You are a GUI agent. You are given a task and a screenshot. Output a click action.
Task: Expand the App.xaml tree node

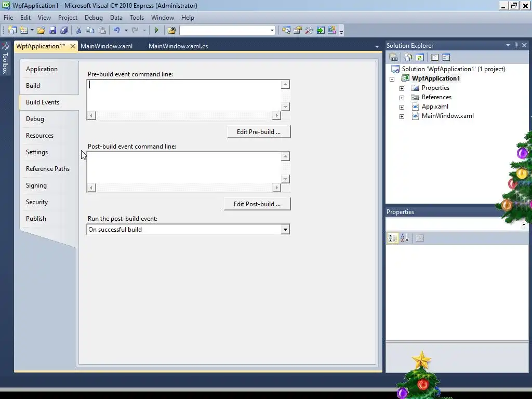402,107
